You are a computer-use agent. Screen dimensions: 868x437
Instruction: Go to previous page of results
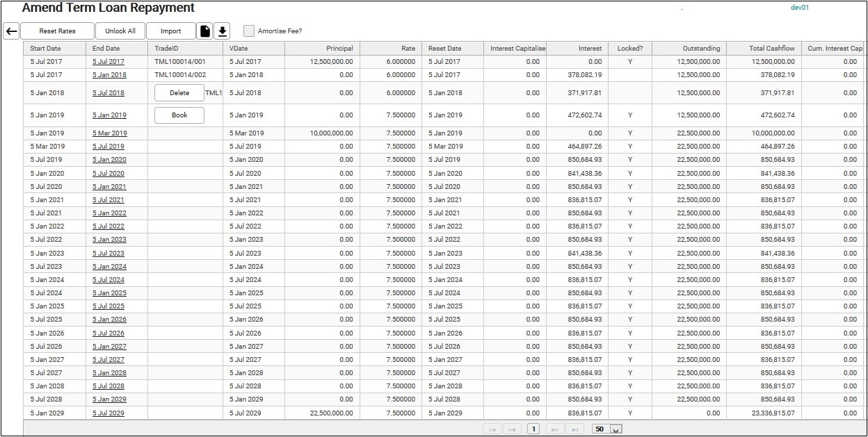(513, 429)
